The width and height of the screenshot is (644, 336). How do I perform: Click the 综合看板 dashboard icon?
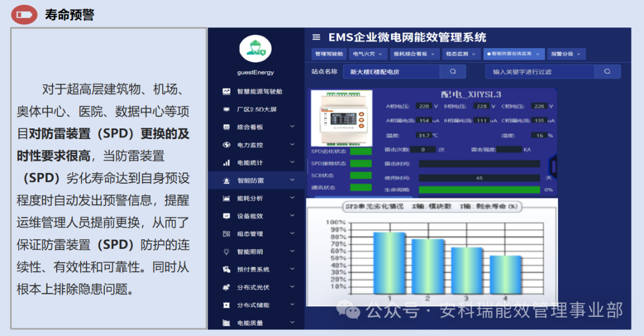pos(227,127)
